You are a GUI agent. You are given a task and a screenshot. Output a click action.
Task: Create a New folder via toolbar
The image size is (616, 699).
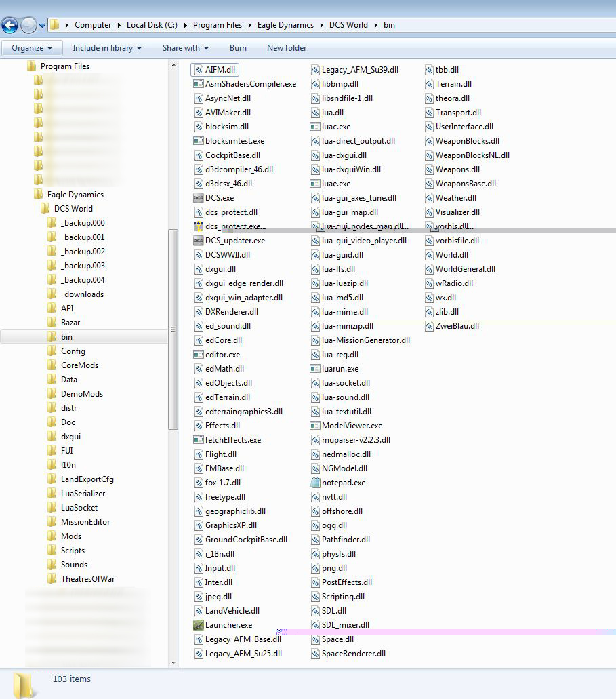coord(287,48)
